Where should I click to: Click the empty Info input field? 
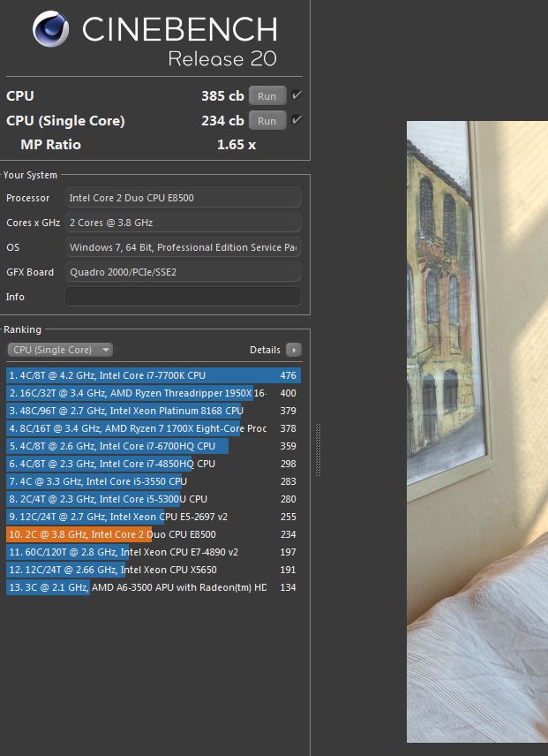(x=183, y=297)
